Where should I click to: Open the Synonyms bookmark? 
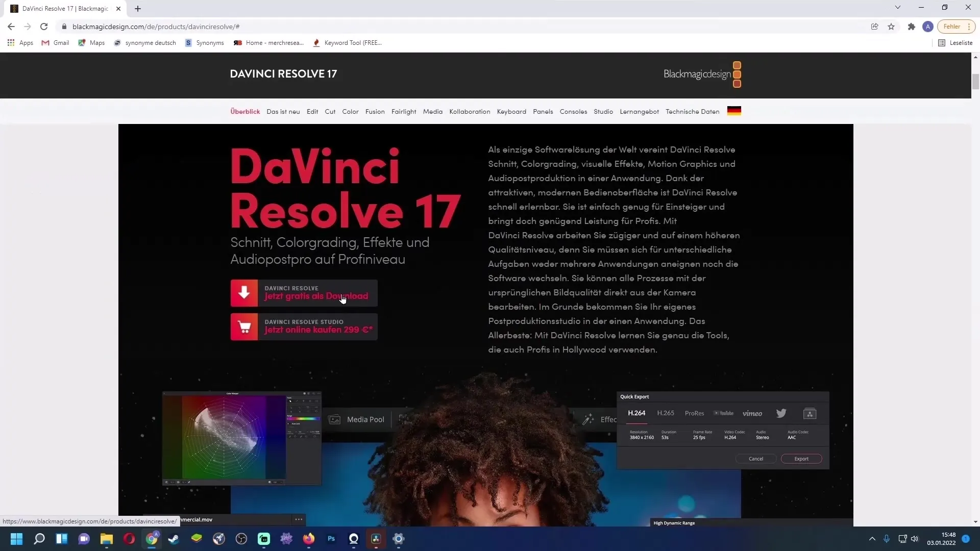click(205, 43)
